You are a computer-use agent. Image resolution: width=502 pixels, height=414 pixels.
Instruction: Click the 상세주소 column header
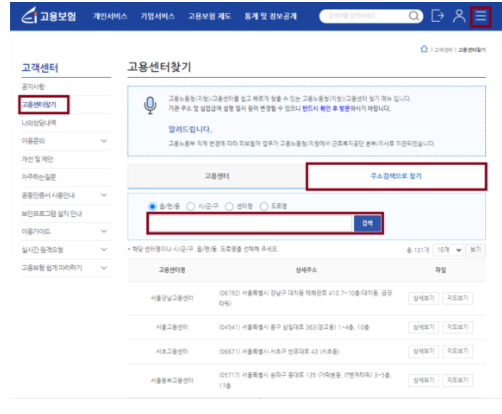(306, 270)
